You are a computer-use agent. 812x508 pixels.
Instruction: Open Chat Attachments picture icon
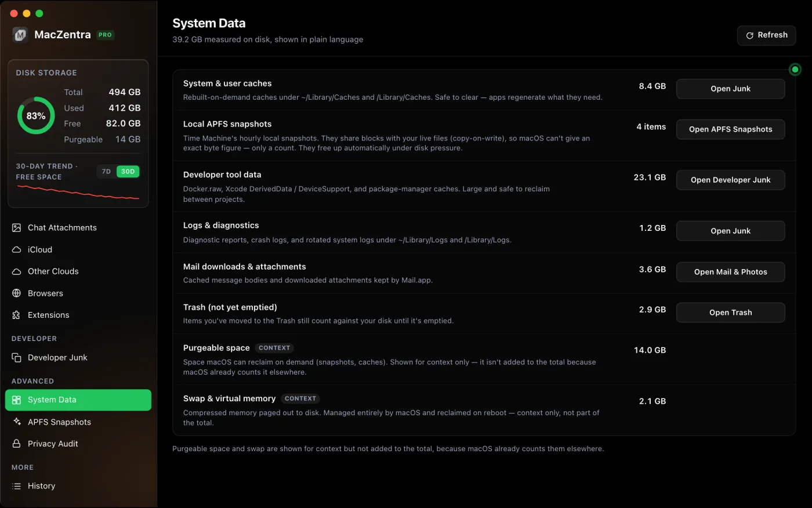point(17,228)
